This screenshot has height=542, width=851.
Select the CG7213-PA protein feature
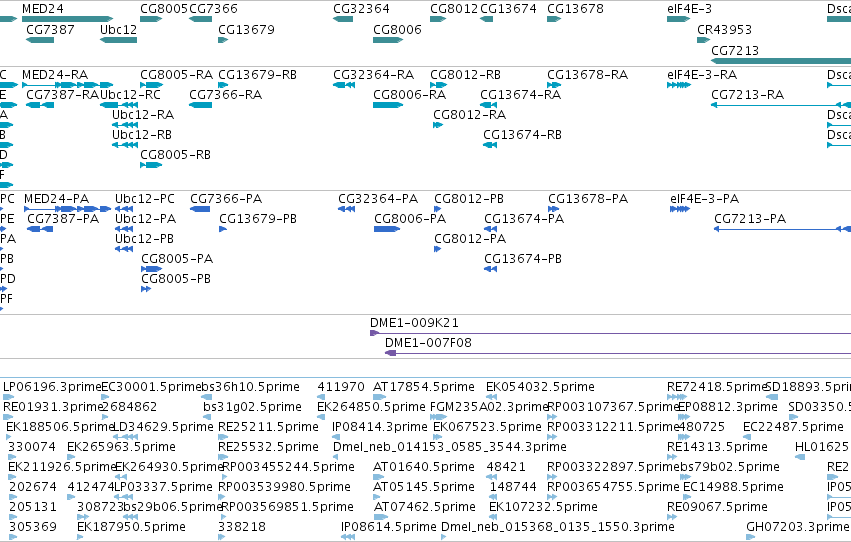[782, 229]
